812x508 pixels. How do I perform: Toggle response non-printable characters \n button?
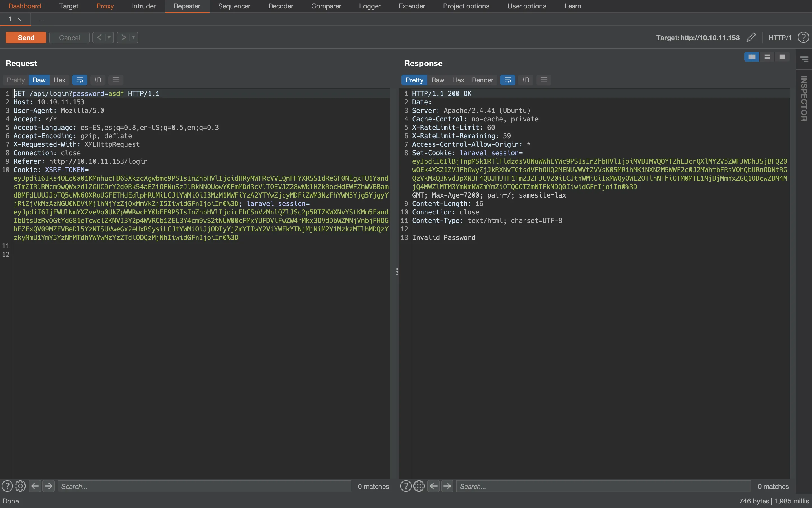(x=526, y=80)
